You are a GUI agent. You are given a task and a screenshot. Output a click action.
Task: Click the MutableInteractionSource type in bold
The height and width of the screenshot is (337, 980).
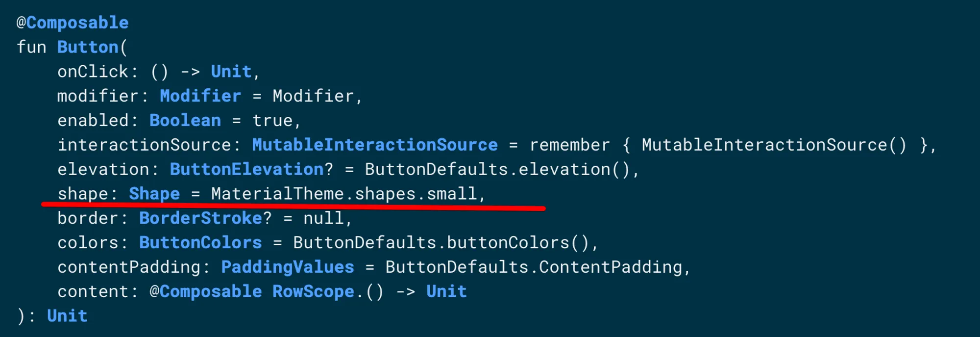tap(375, 145)
